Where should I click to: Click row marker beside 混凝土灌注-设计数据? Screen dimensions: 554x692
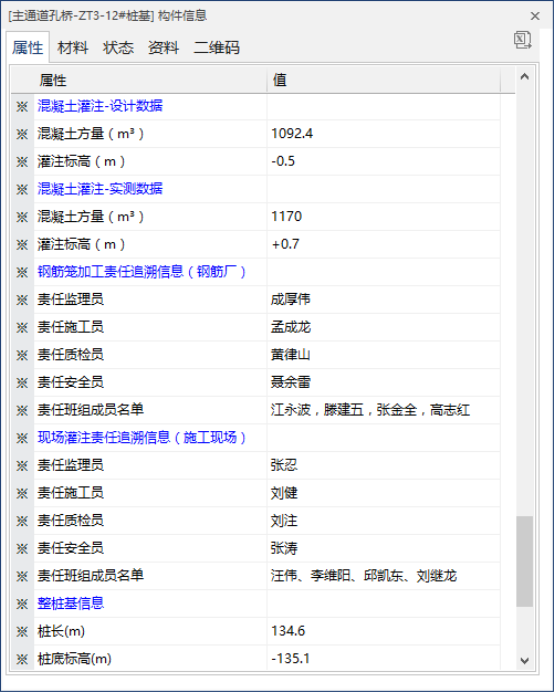point(22,106)
